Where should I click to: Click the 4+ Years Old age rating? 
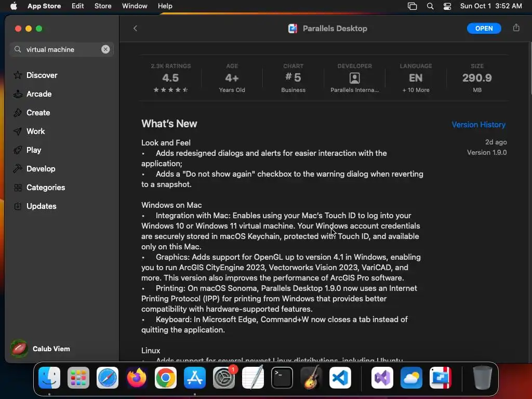coord(232,78)
